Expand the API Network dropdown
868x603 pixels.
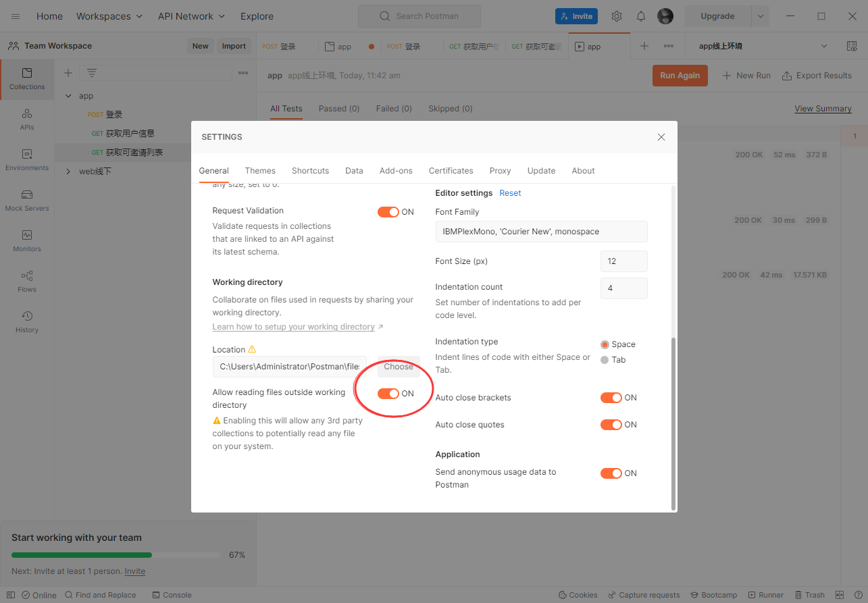192,16
